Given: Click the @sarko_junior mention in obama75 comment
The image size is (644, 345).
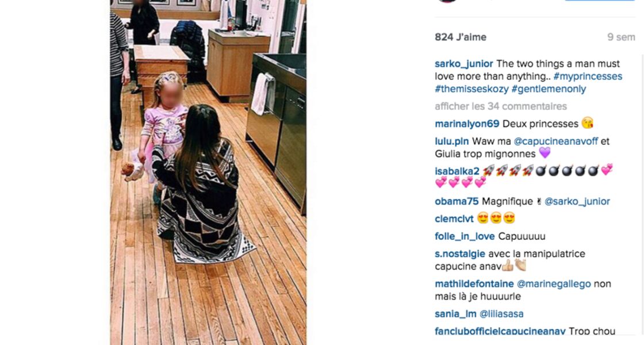Looking at the screenshot, I should click(x=577, y=202).
